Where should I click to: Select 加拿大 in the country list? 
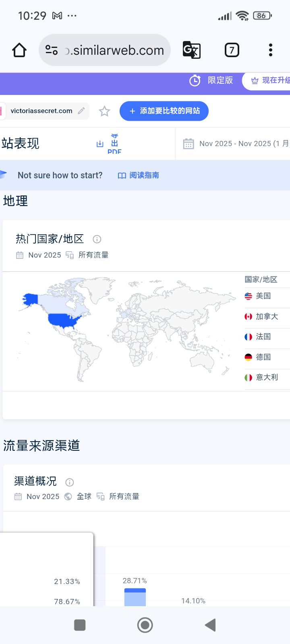point(267,316)
